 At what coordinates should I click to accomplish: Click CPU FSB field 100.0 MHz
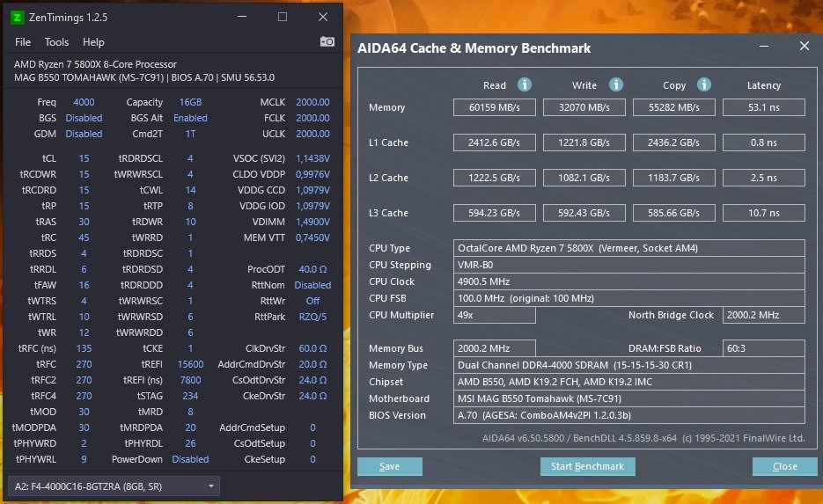pyautogui.click(x=628, y=298)
